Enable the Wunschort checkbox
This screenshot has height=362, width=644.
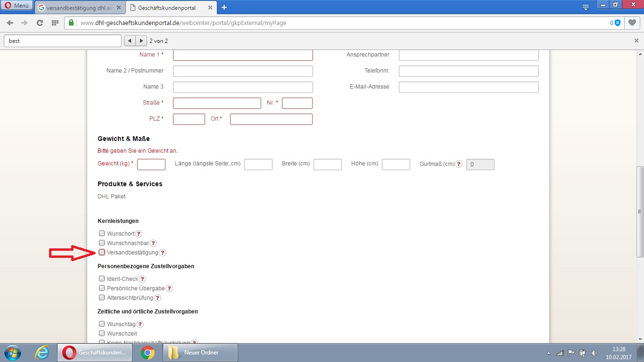[x=102, y=233]
